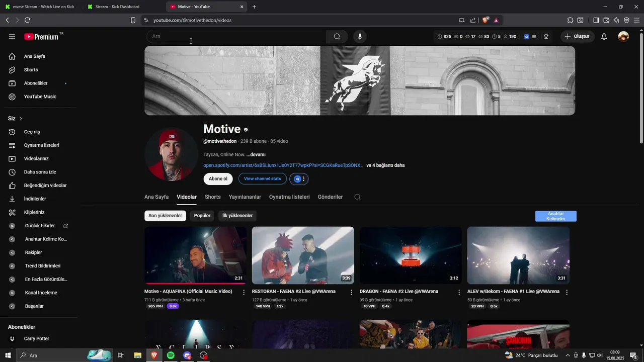The width and height of the screenshot is (644, 362).
Task: Select İlk yüklenenler filter chip
Action: pos(237,216)
